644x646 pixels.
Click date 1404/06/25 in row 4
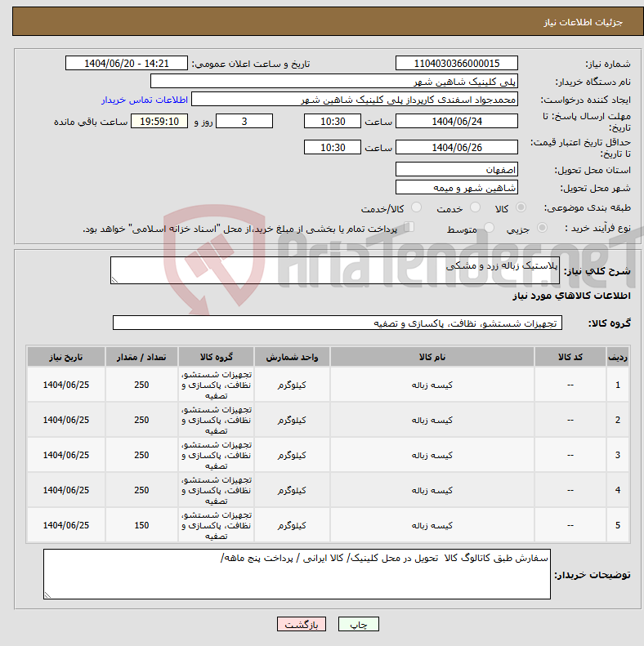(66, 490)
